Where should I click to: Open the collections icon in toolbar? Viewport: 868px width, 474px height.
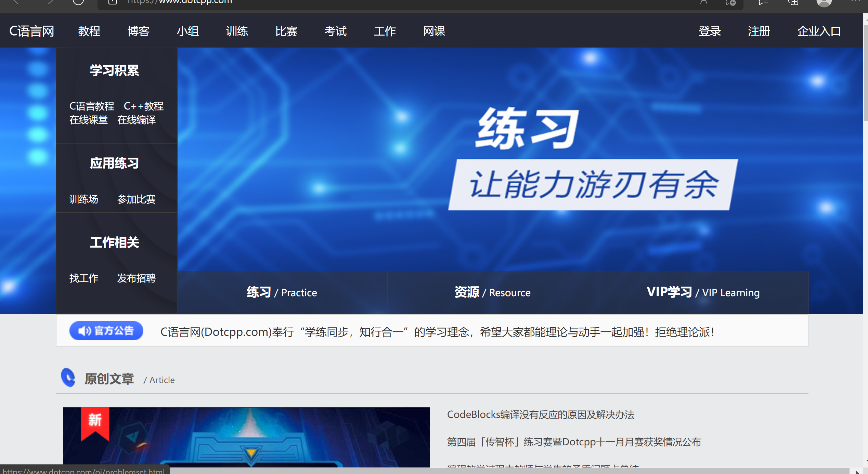click(793, 2)
